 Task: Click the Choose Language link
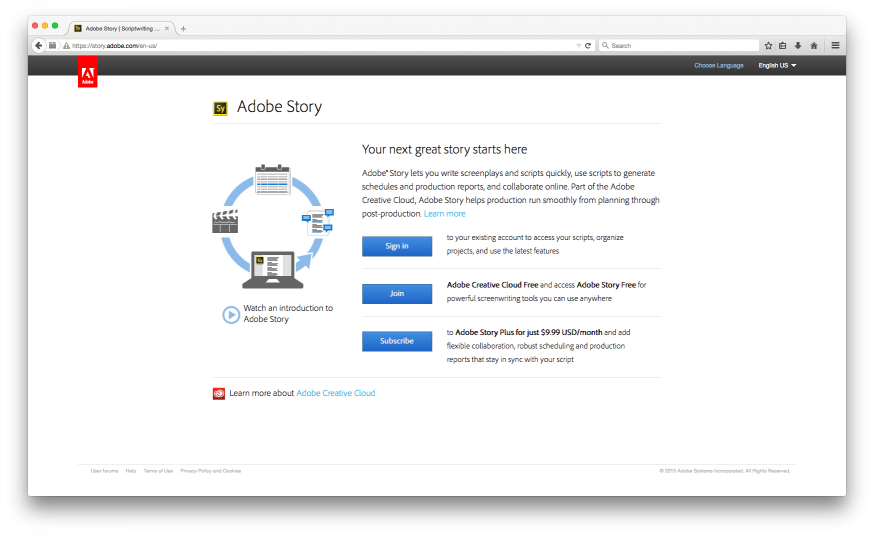[718, 66]
